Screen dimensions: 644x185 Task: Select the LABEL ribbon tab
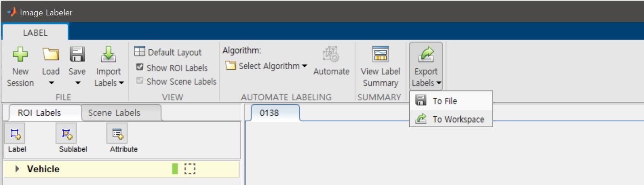tap(35, 33)
